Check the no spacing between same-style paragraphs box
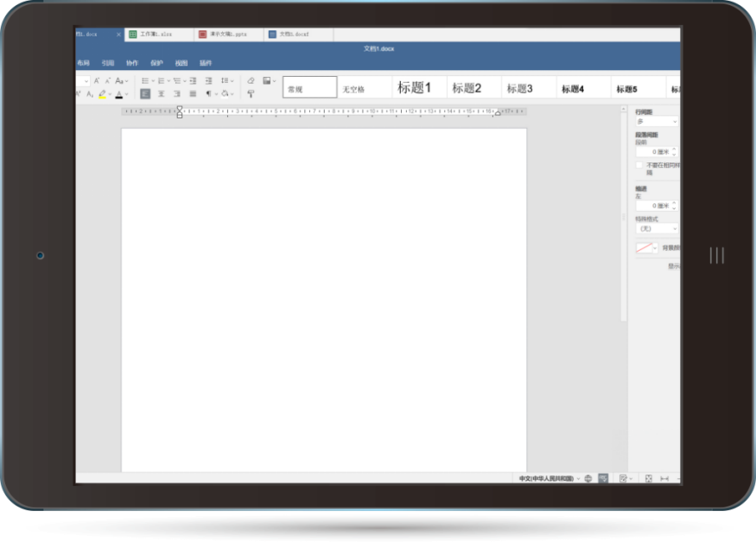The image size is (756, 542). (640, 164)
